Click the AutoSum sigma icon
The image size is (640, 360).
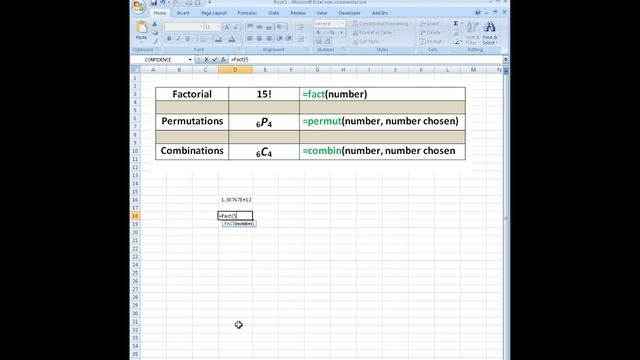pyautogui.click(x=456, y=24)
